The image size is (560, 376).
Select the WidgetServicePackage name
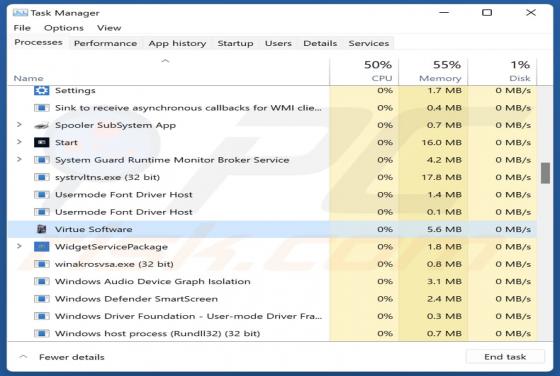tap(111, 247)
